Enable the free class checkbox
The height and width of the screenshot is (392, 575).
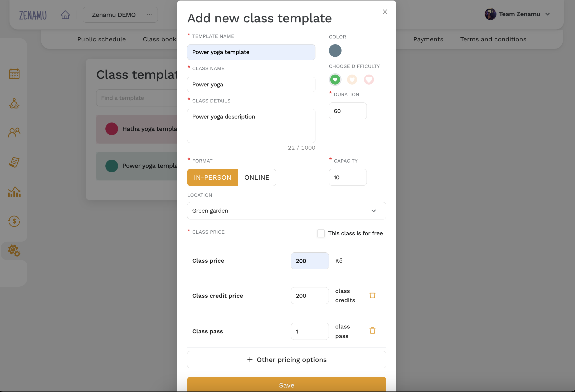[321, 233]
